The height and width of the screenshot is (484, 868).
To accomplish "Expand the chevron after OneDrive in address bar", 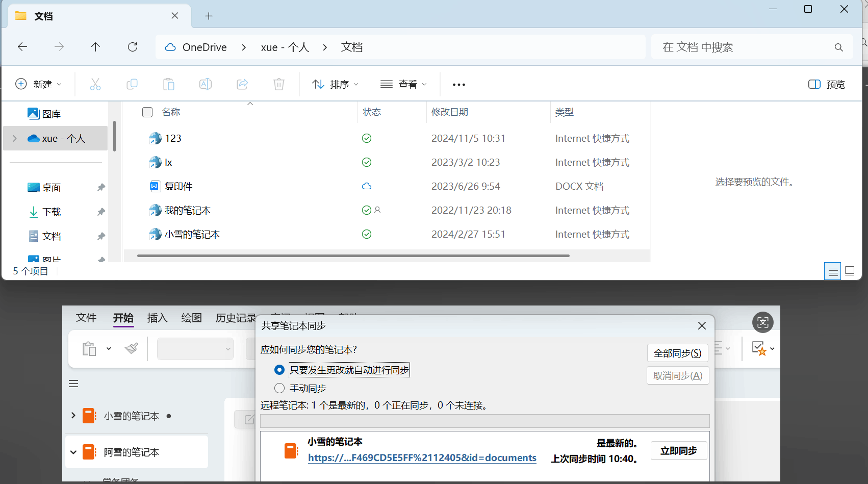I will point(244,47).
